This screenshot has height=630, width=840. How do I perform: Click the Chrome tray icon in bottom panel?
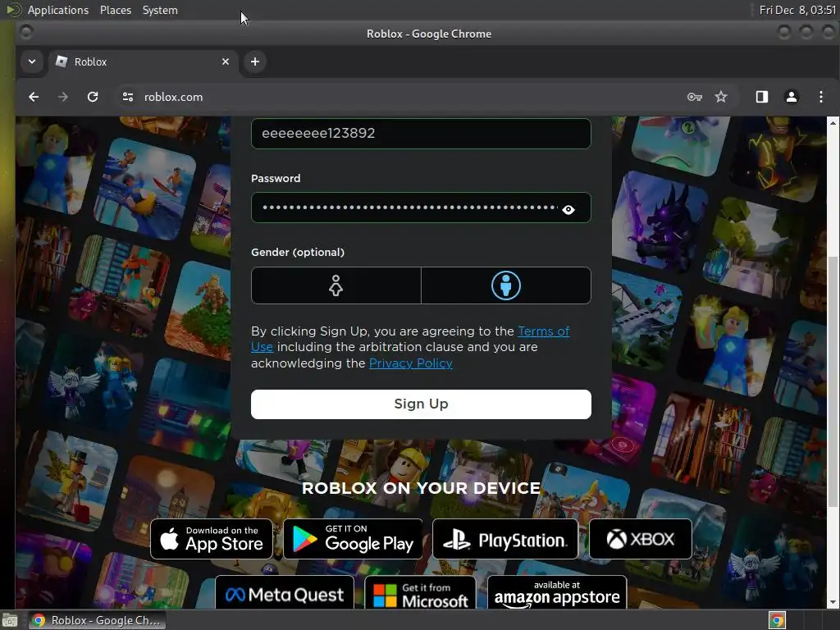point(778,620)
